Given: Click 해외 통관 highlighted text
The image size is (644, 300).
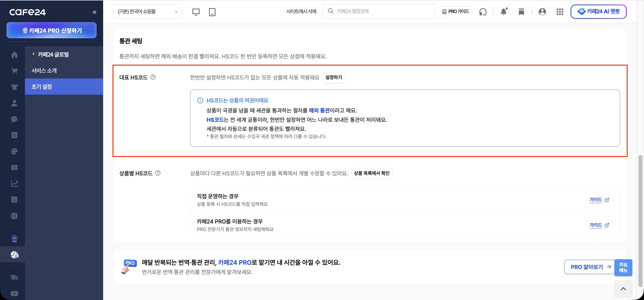Looking at the screenshot, I should coord(319,110).
